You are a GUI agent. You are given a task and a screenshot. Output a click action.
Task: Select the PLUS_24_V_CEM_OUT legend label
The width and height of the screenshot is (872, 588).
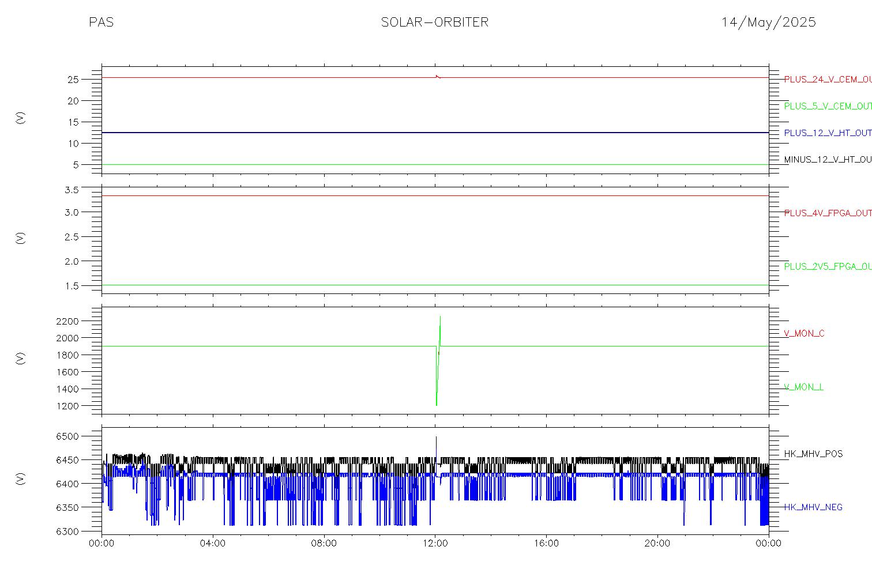[x=828, y=80]
